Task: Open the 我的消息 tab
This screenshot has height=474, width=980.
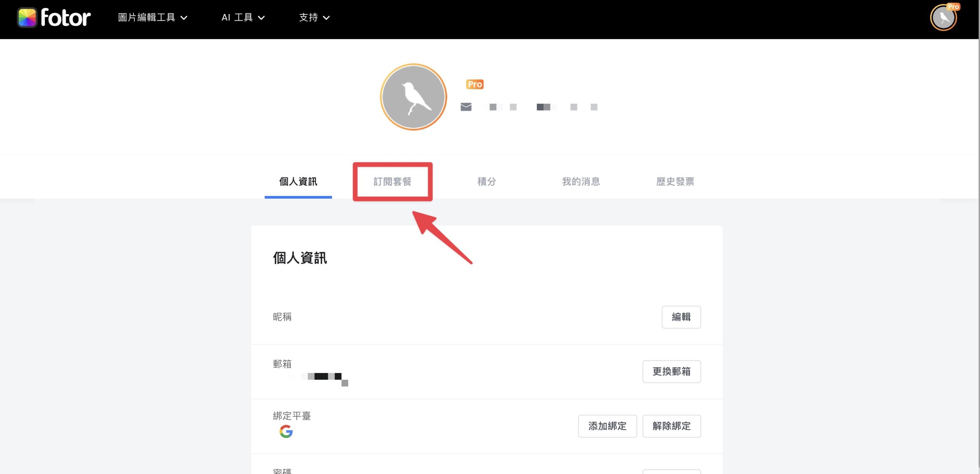Action: pyautogui.click(x=581, y=182)
